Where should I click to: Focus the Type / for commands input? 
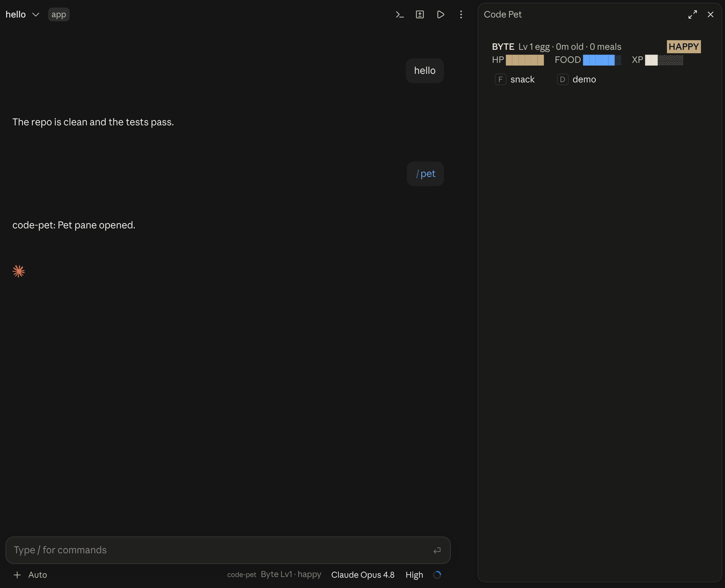point(228,550)
